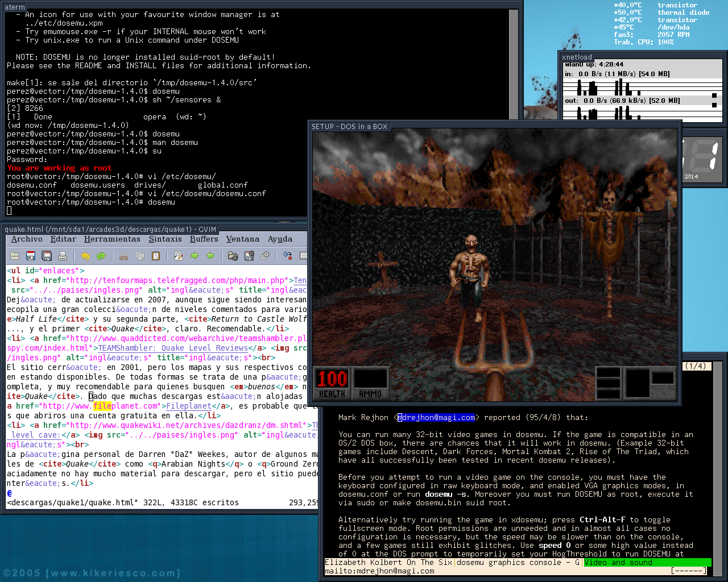Click the TEAMShambler Quake Level Reviews link text

coord(173,348)
